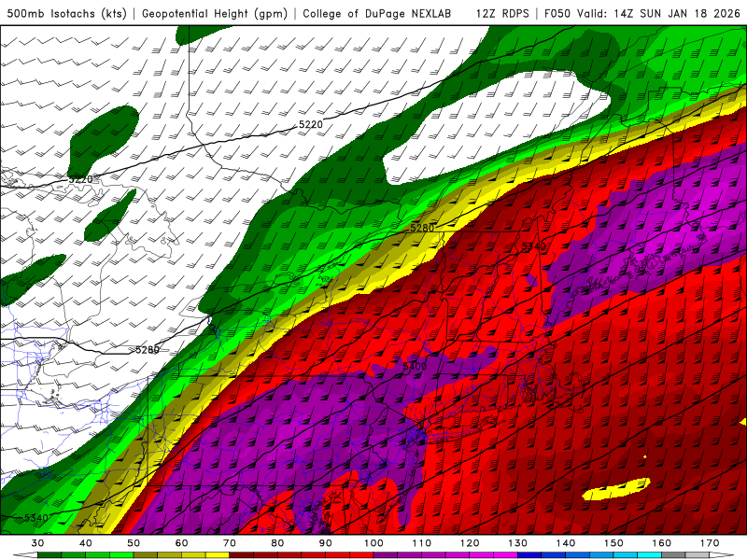Viewport: 747px width, 560px height.
Task: Click the '500mb Isotachs (kts)' title text
Action: [66, 14]
